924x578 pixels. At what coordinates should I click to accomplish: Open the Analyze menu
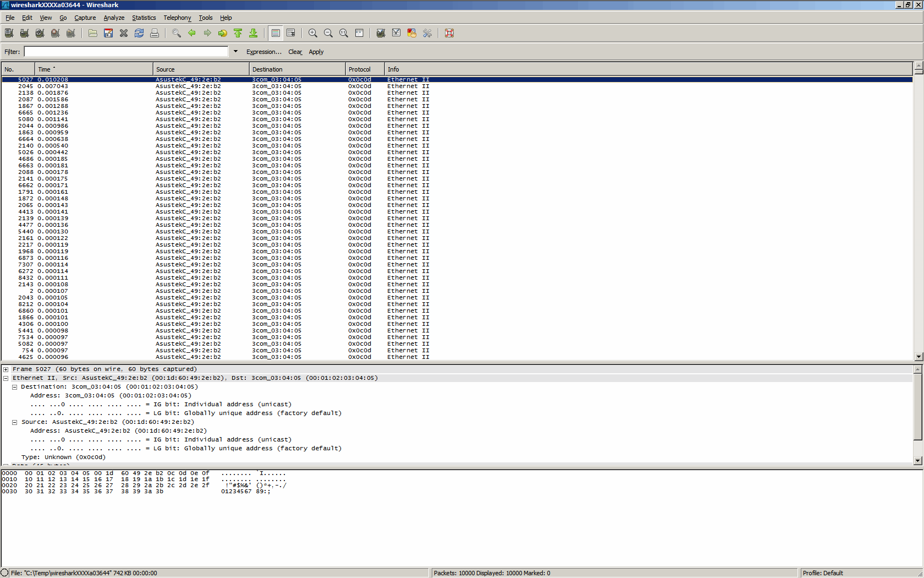pyautogui.click(x=114, y=18)
